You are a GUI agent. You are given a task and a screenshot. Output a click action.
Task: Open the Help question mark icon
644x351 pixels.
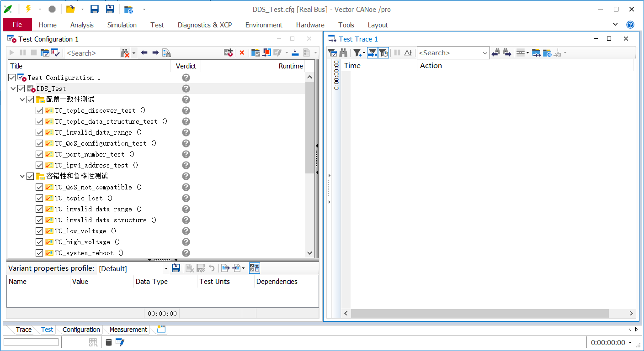[630, 25]
